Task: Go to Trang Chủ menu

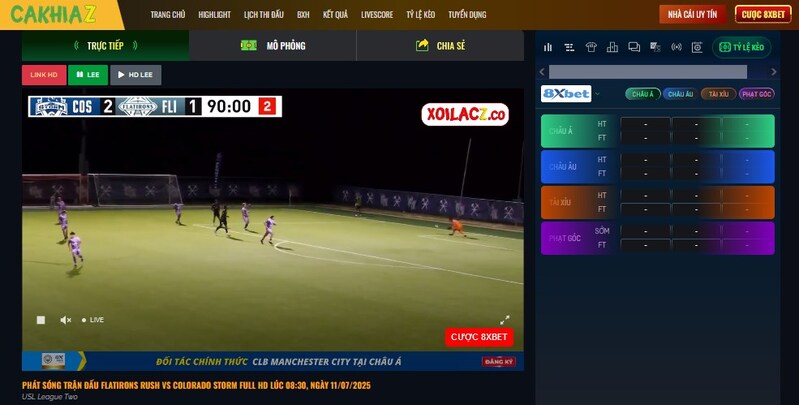Action: pyautogui.click(x=168, y=14)
